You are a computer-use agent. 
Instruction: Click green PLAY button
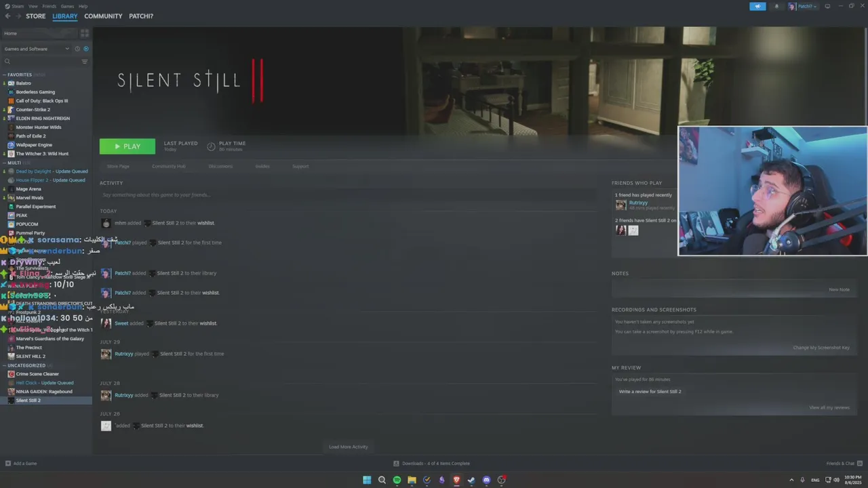click(x=127, y=146)
